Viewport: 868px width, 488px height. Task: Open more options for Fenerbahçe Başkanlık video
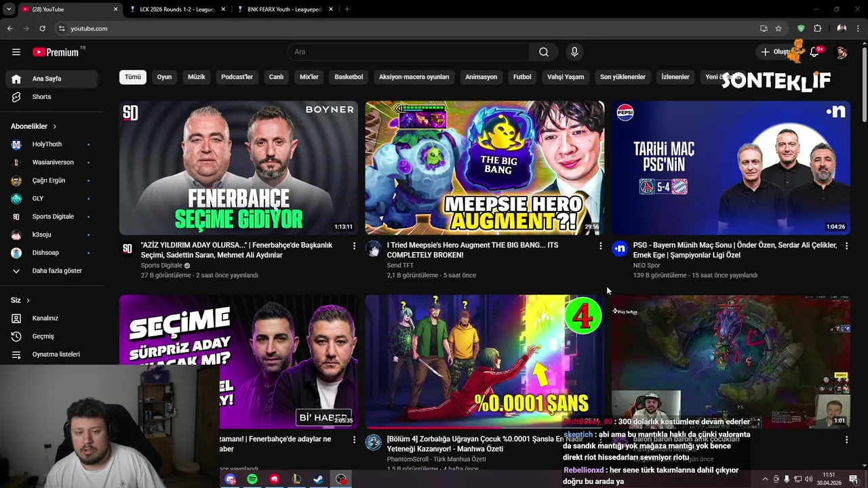[x=354, y=245]
